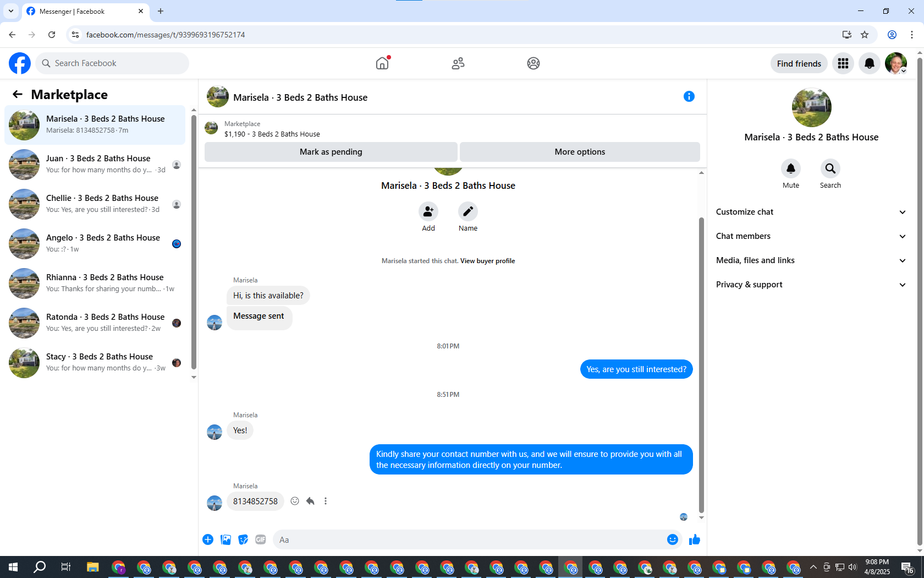Screen dimensions: 924x578
Task: Open Ratonda's 3 Beds 2 Baths House chat
Action: (95, 323)
